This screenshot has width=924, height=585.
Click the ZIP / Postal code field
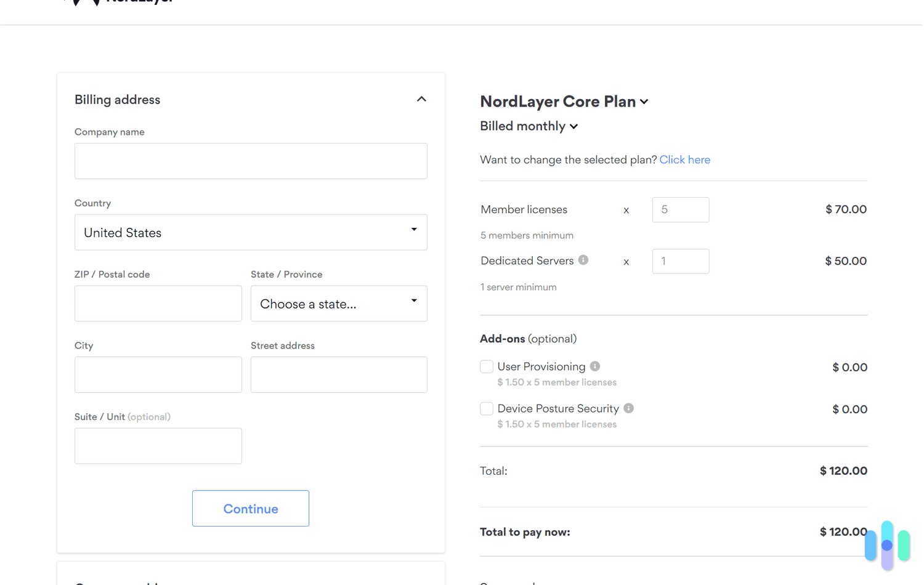pos(158,303)
